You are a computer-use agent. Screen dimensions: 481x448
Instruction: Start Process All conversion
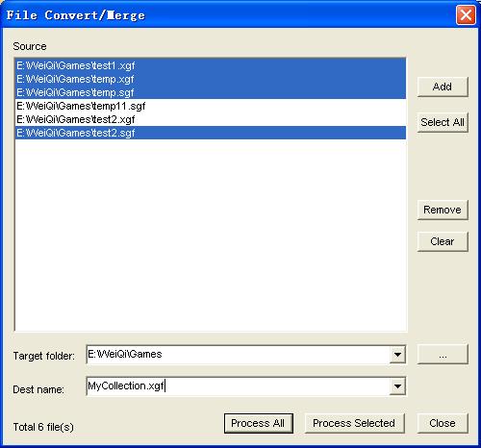coord(259,423)
